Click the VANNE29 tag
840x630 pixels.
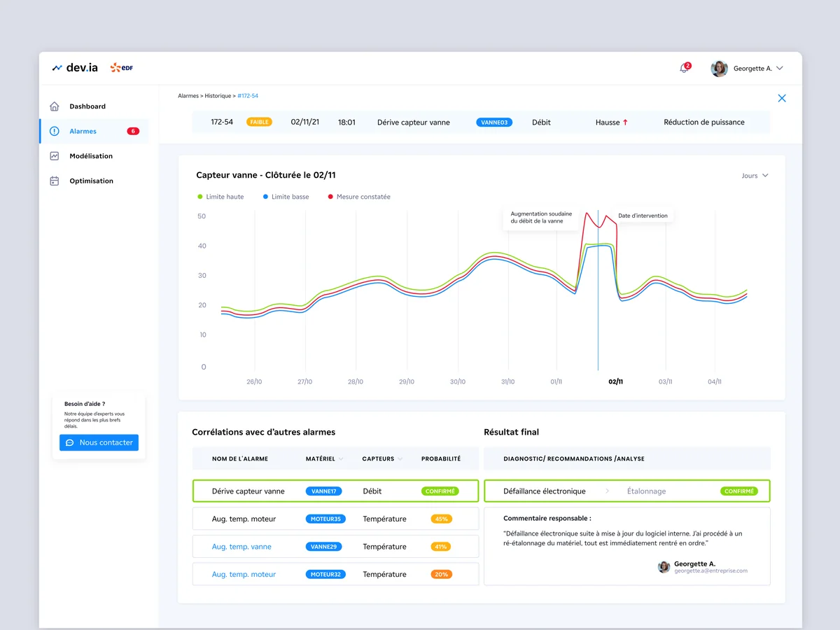pos(324,547)
